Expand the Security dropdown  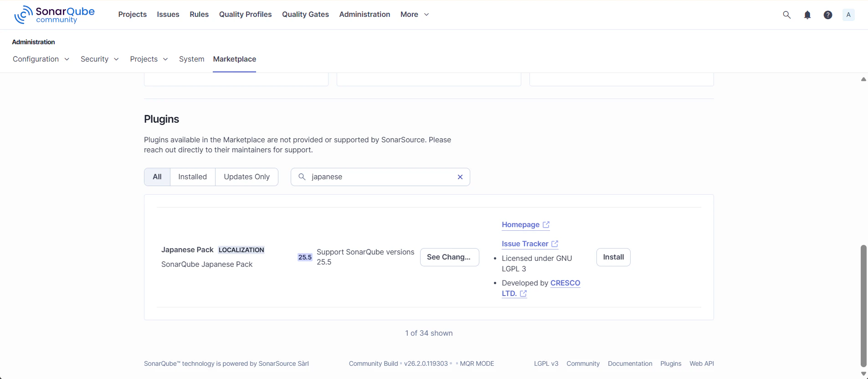pyautogui.click(x=99, y=59)
